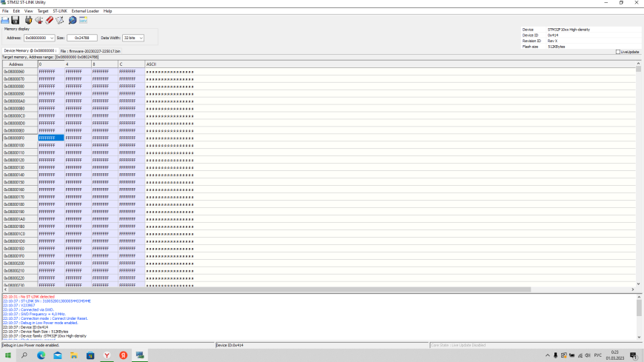Click memory table scroll down arrow

pyautogui.click(x=638, y=284)
